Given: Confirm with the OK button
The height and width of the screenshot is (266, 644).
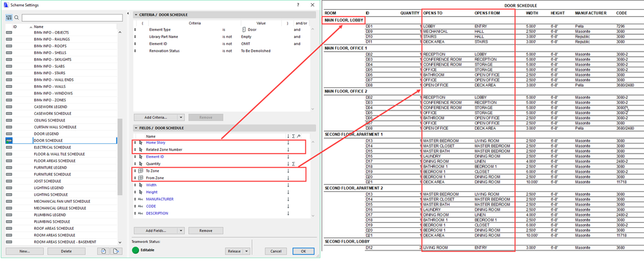Looking at the screenshot, I should click(304, 251).
